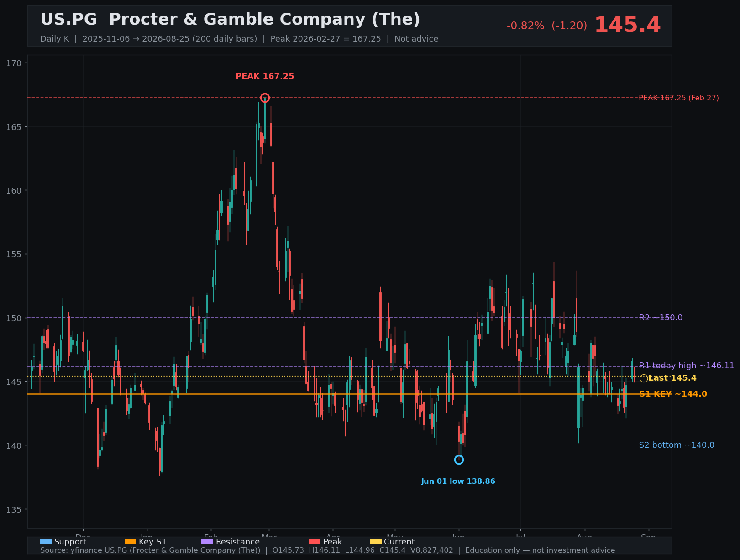Click the orange Key S1 legend swatch

click(131, 542)
